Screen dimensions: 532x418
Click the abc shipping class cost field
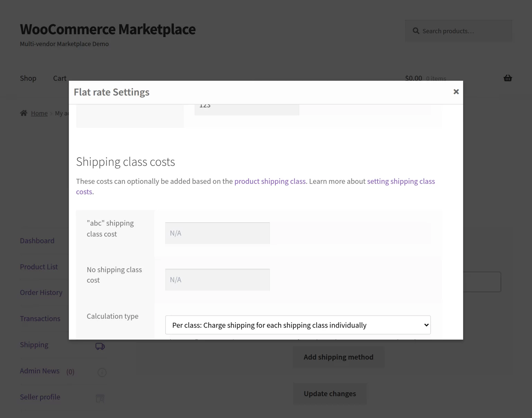click(x=217, y=233)
